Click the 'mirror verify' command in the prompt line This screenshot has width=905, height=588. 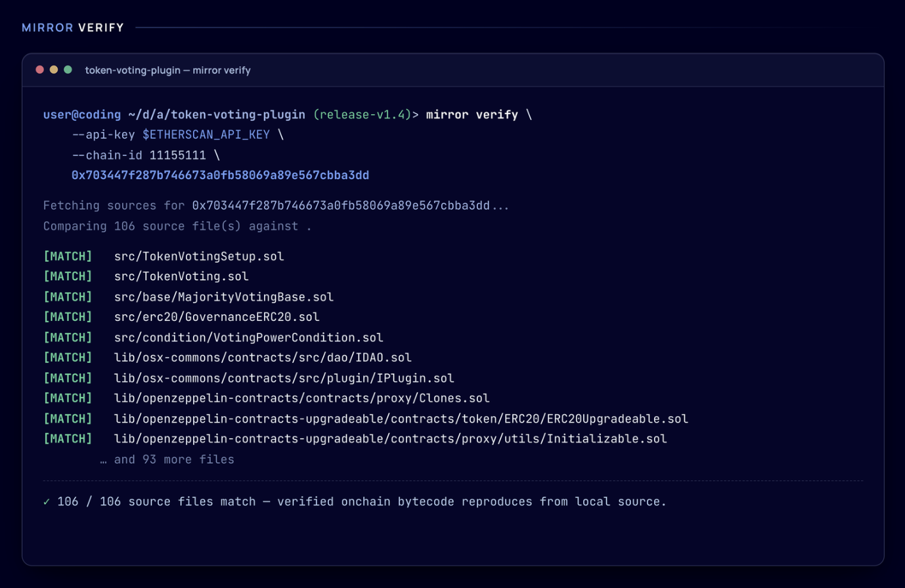(472, 115)
